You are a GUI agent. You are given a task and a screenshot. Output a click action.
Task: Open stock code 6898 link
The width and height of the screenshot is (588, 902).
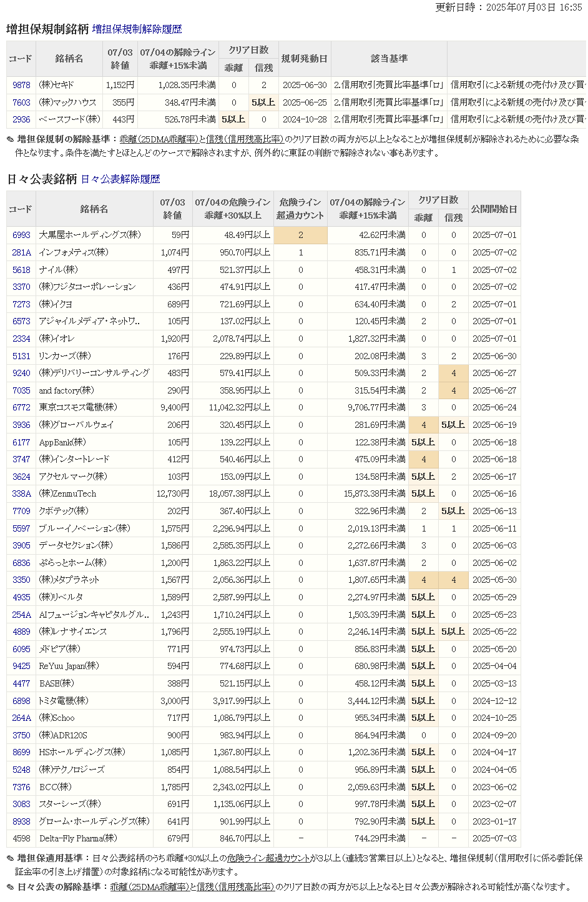tap(21, 701)
